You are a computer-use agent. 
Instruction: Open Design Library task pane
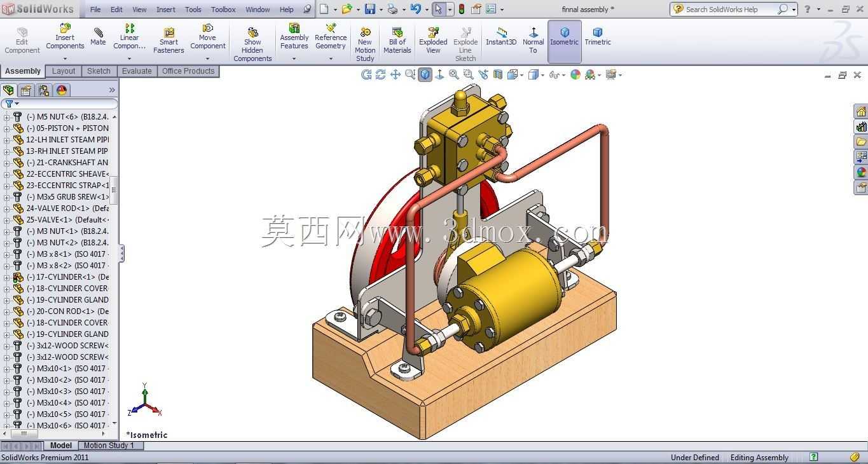[x=860, y=126]
